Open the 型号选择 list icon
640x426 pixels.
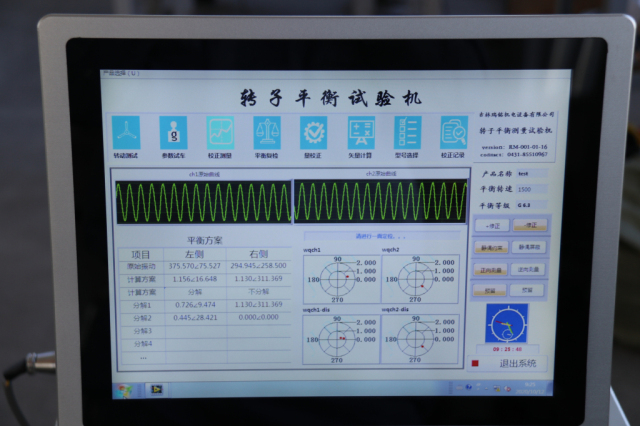408,133
